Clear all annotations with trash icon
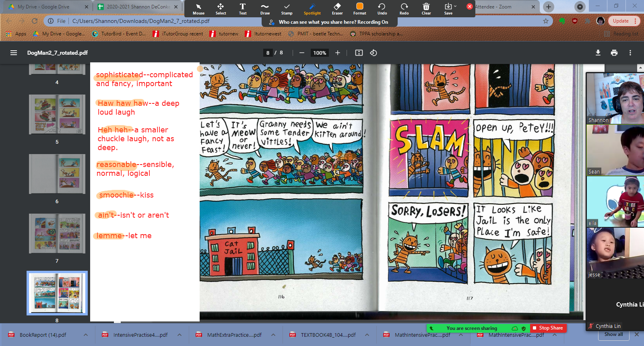644x346 pixels. pyautogui.click(x=426, y=9)
